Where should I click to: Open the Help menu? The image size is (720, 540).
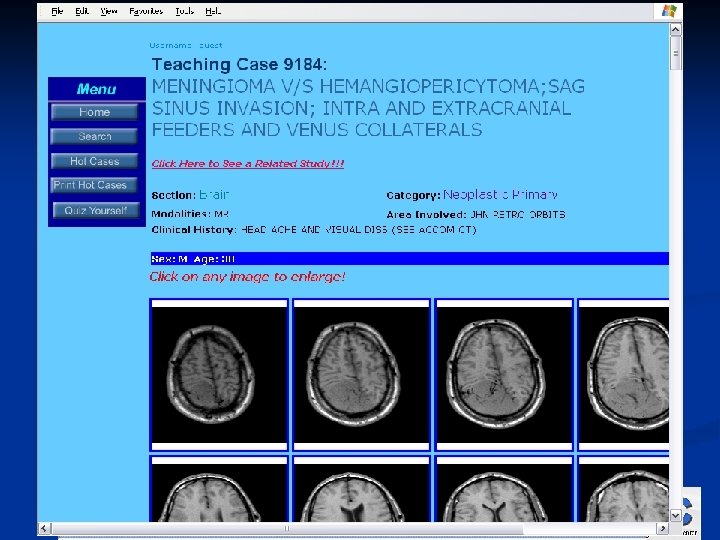click(x=213, y=11)
